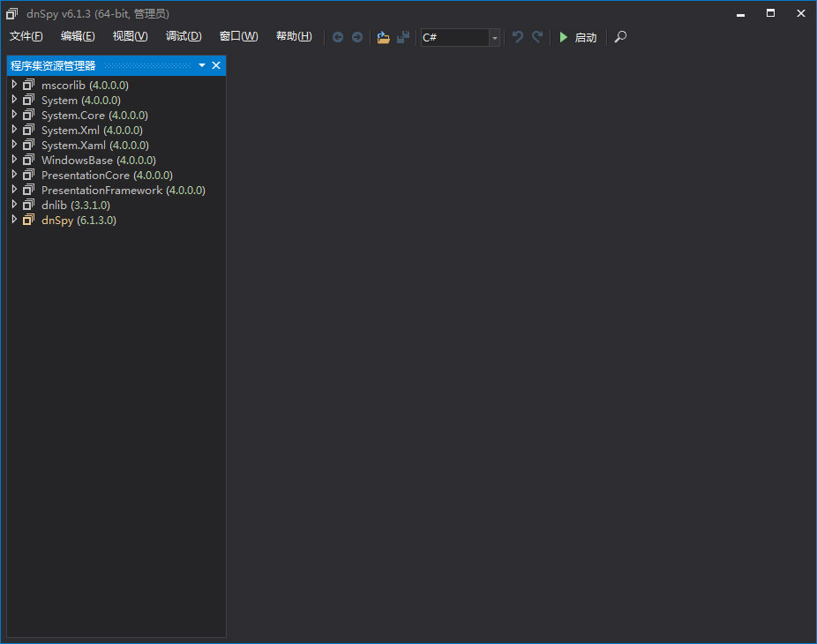Expand the System.Xaml assembly tree node
The image size is (817, 644).
point(14,145)
